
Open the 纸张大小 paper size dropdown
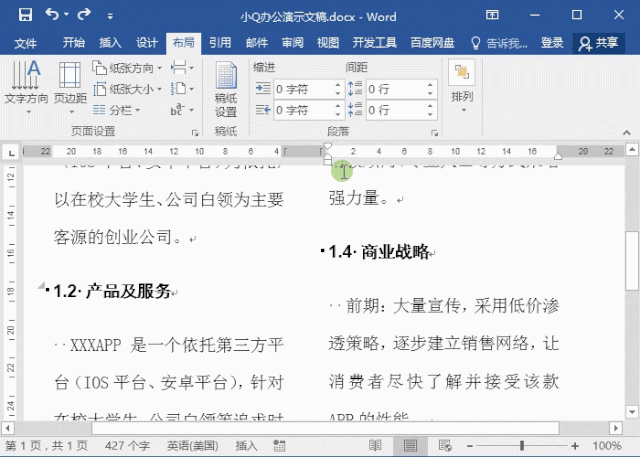(127, 89)
